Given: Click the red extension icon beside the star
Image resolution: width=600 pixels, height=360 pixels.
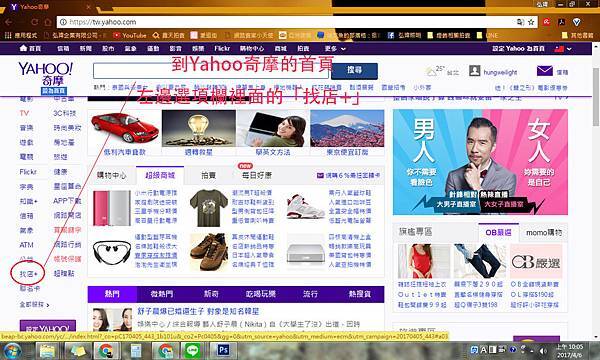Looking at the screenshot, I should [x=546, y=22].
